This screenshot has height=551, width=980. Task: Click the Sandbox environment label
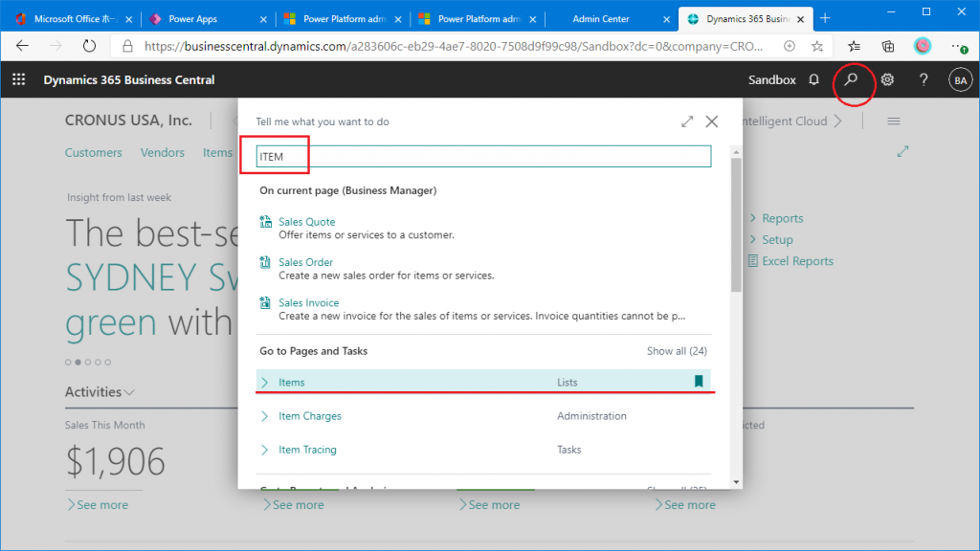click(x=772, y=80)
